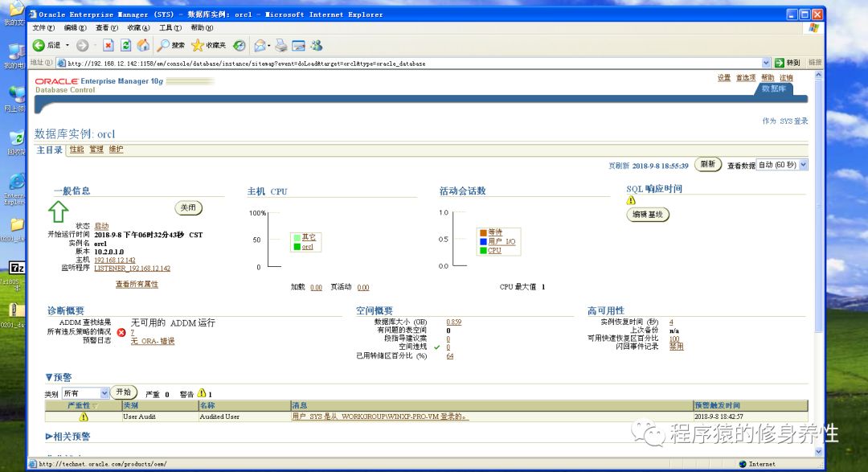The height and width of the screenshot is (472, 868).
Task: Open the 收藏 menu
Action: tap(138, 27)
